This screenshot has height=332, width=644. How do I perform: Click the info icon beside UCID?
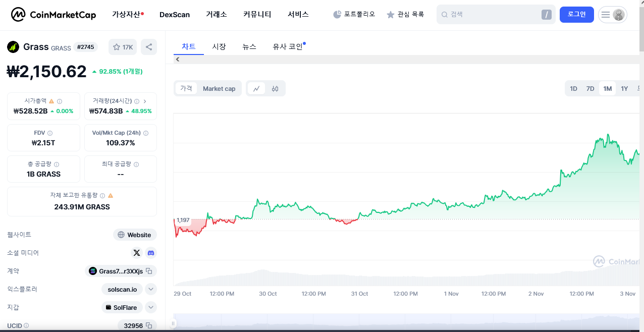coord(26,325)
